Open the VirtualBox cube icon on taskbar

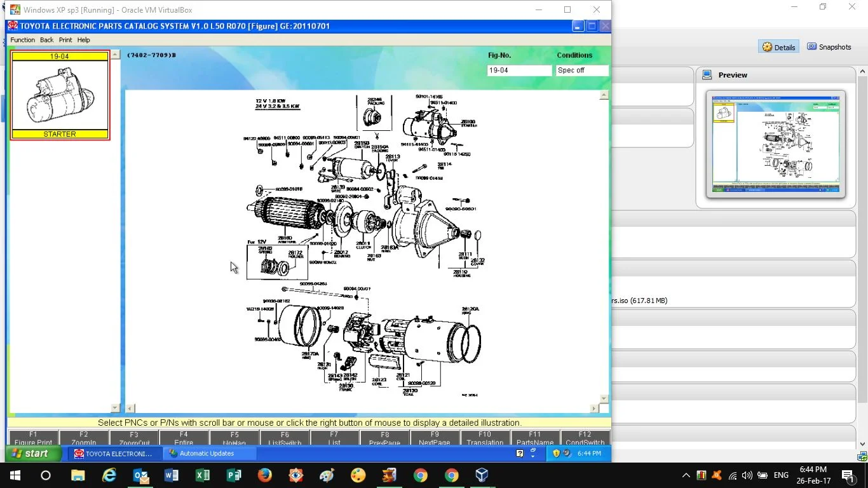[482, 475]
